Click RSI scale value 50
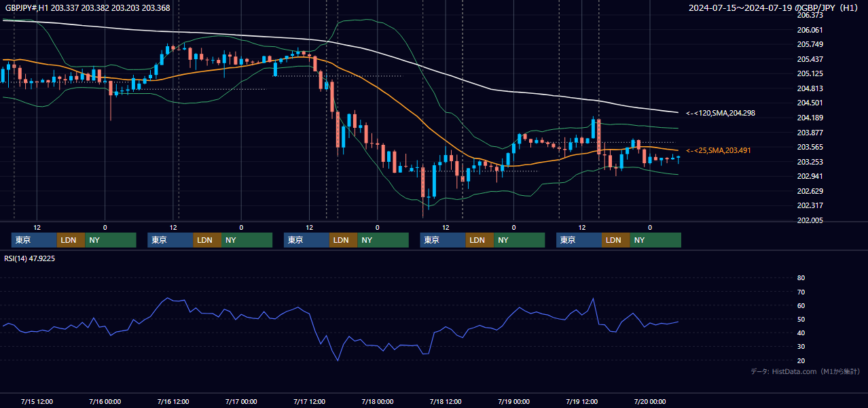Image resolution: width=868 pixels, height=408 pixels. click(801, 319)
